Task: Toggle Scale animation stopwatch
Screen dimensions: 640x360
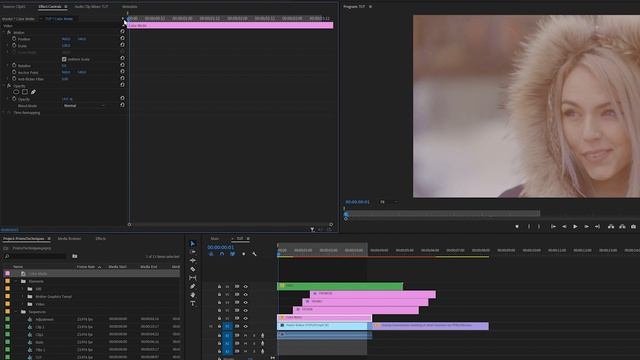Action: click(x=14, y=45)
